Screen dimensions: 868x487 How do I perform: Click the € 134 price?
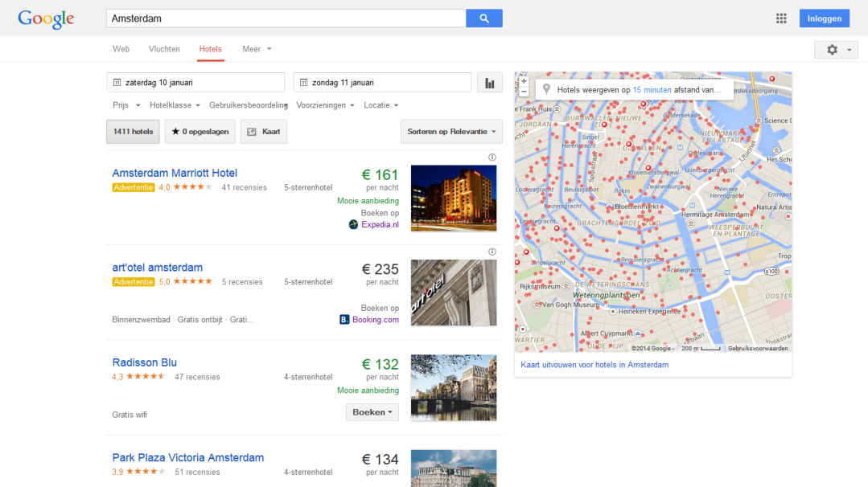click(x=381, y=460)
